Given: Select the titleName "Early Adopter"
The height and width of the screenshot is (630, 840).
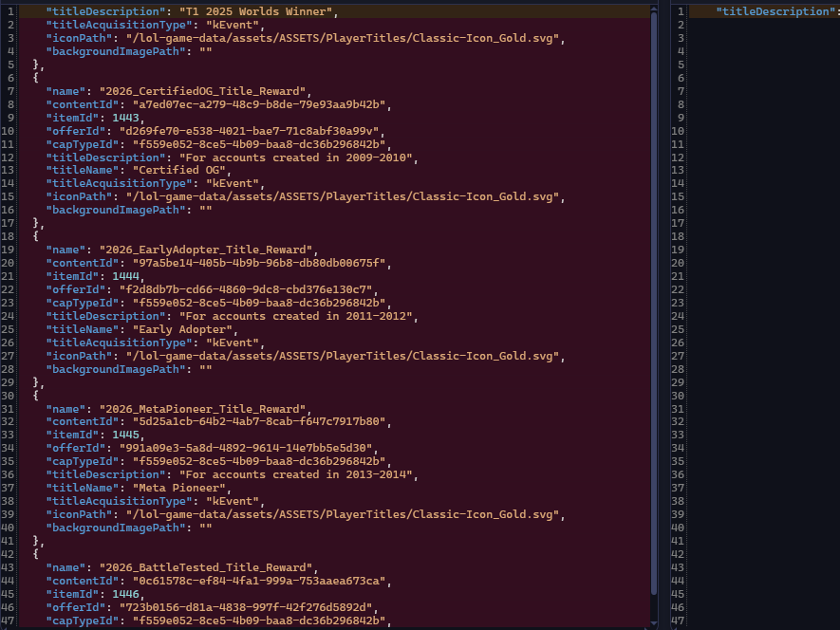Looking at the screenshot, I should click(x=182, y=329).
